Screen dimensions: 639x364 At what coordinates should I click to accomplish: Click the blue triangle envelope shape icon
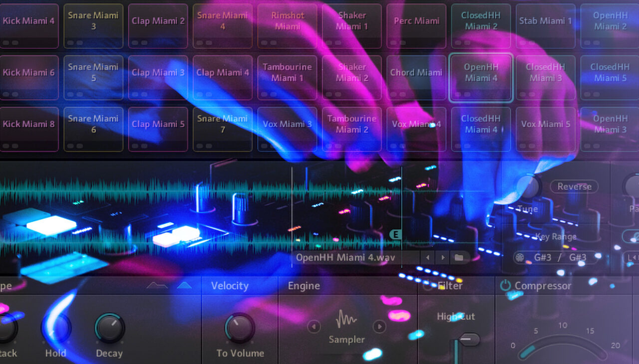(x=184, y=285)
